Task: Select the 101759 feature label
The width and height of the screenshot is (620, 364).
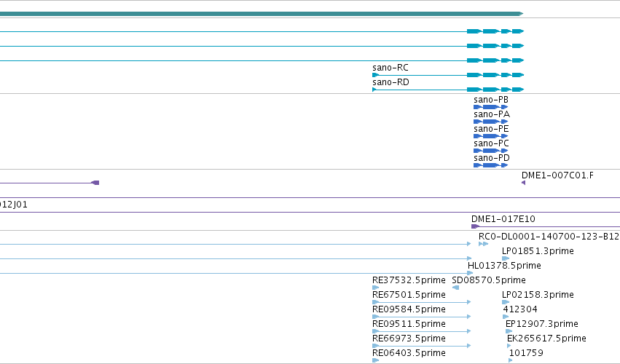Action: tap(526, 353)
